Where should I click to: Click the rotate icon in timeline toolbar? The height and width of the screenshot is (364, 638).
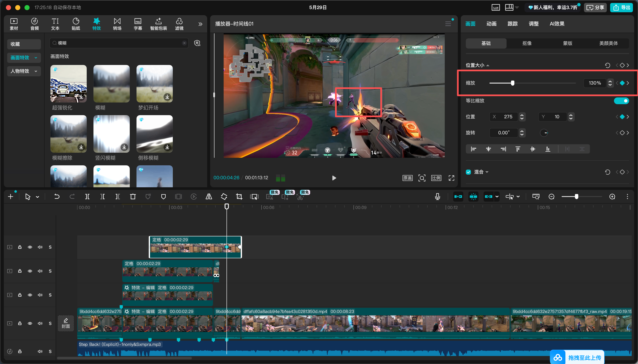tap(224, 197)
